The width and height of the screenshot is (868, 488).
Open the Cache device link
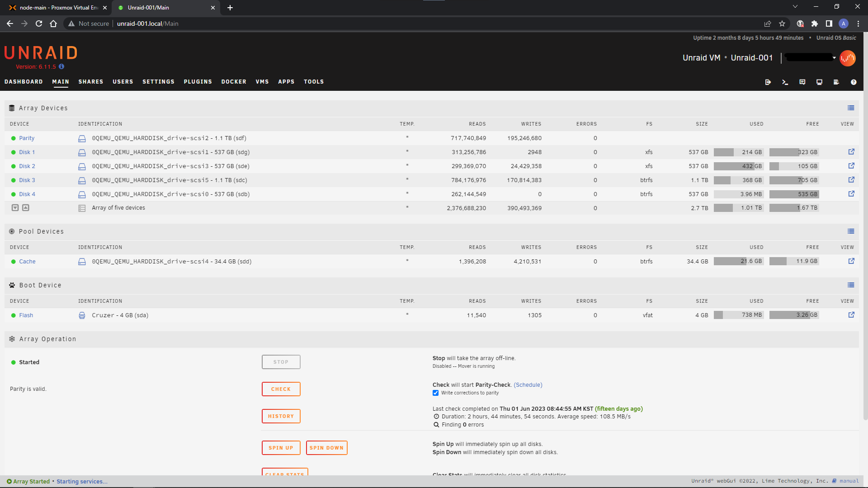(27, 262)
